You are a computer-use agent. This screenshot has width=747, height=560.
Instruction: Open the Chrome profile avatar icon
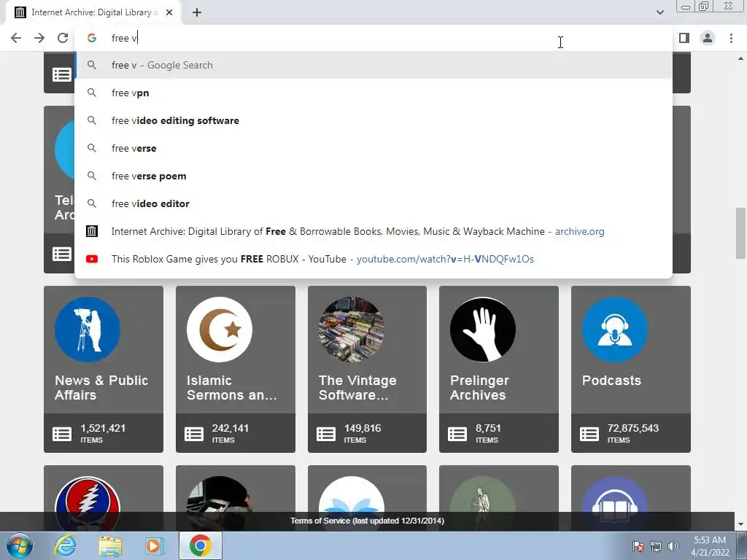click(708, 38)
